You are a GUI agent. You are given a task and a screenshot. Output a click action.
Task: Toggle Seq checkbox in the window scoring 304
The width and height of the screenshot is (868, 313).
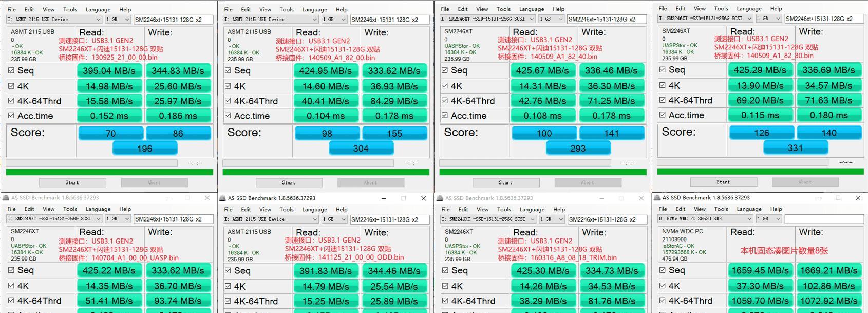[228, 70]
